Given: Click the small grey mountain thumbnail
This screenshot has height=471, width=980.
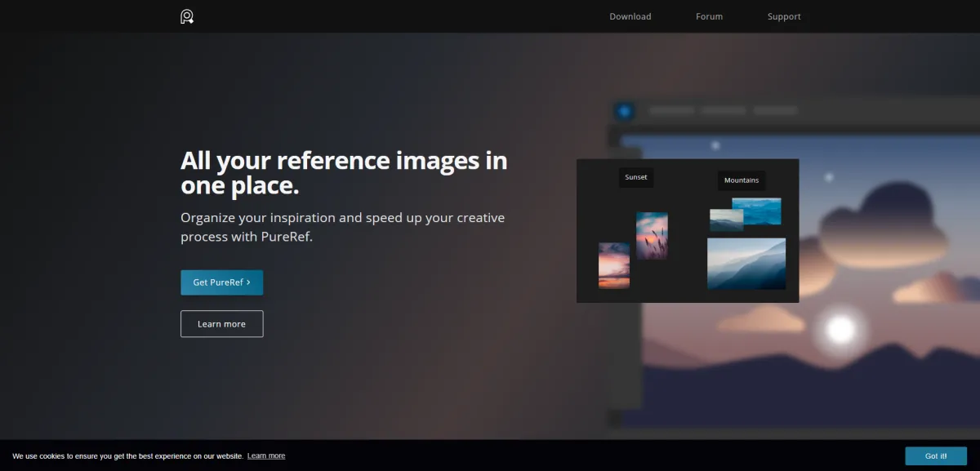Looking at the screenshot, I should (x=727, y=220).
